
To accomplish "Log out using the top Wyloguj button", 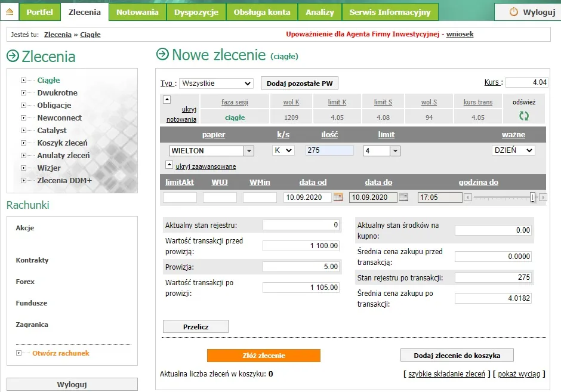I will [528, 12].
